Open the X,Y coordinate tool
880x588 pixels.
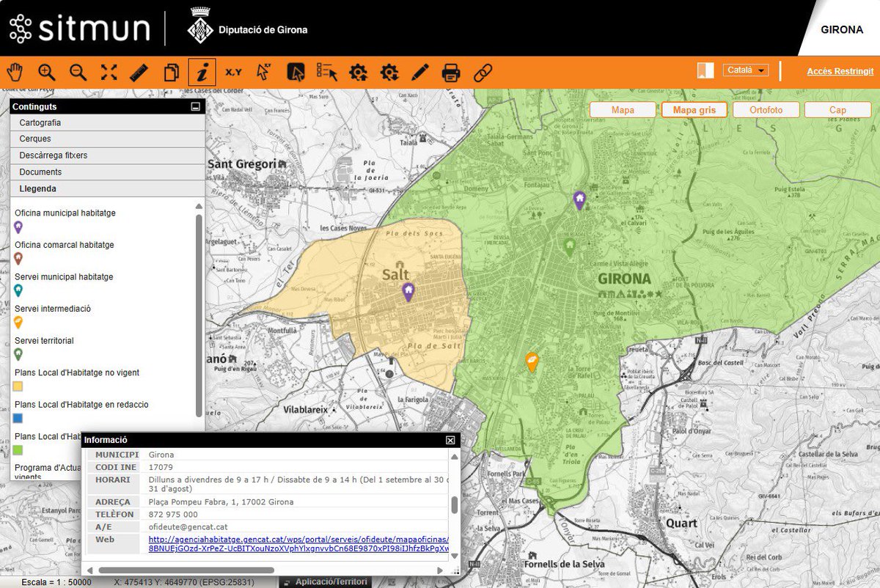233,72
